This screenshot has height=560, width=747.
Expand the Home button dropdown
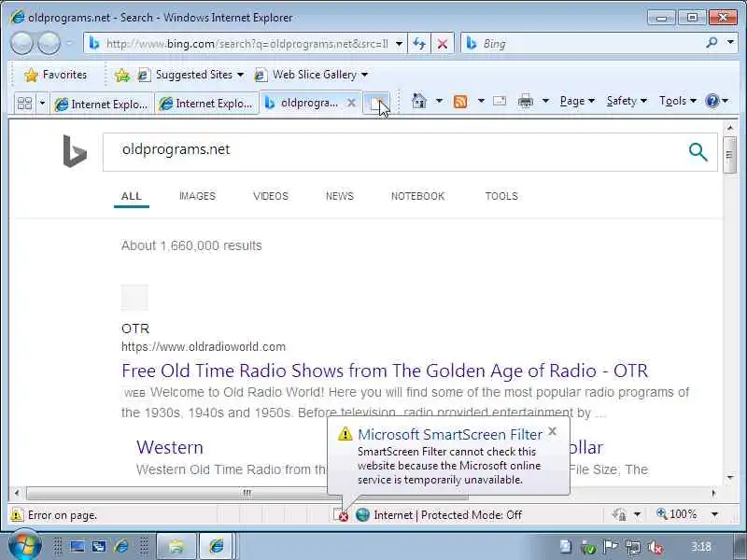tap(439, 101)
